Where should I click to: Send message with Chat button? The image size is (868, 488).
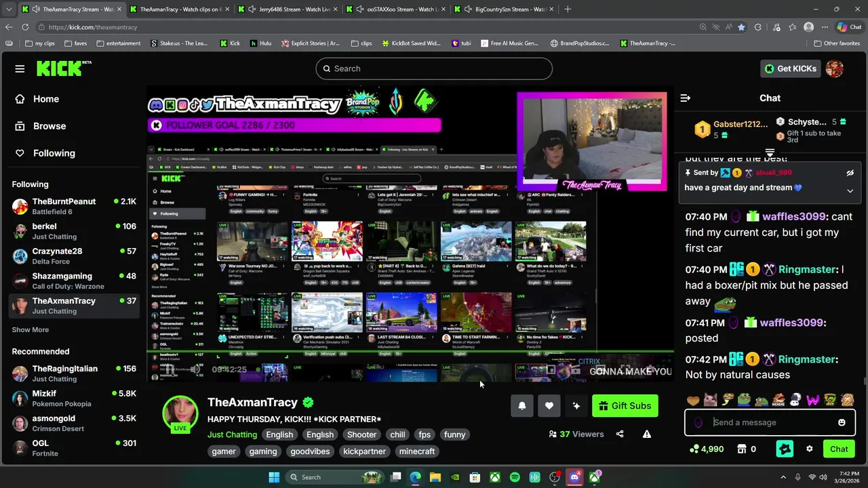click(x=839, y=449)
